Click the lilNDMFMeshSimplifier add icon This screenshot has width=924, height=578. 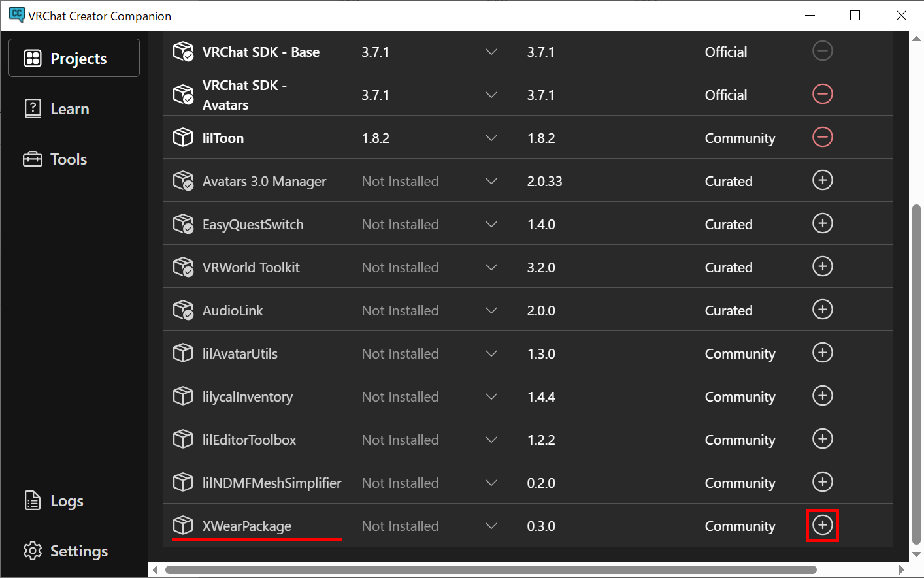point(822,482)
